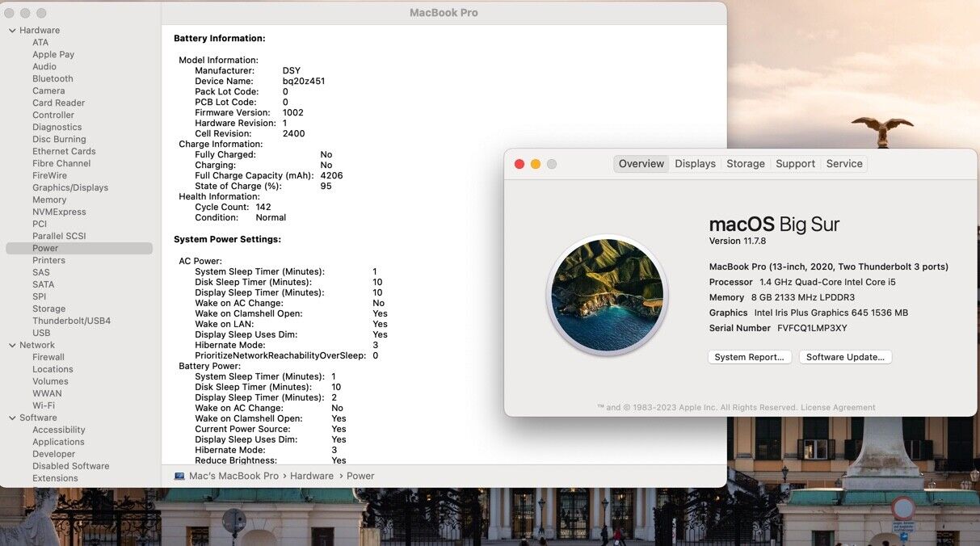Click the laptop icon in the path bar
980x546 pixels.
pos(179,476)
